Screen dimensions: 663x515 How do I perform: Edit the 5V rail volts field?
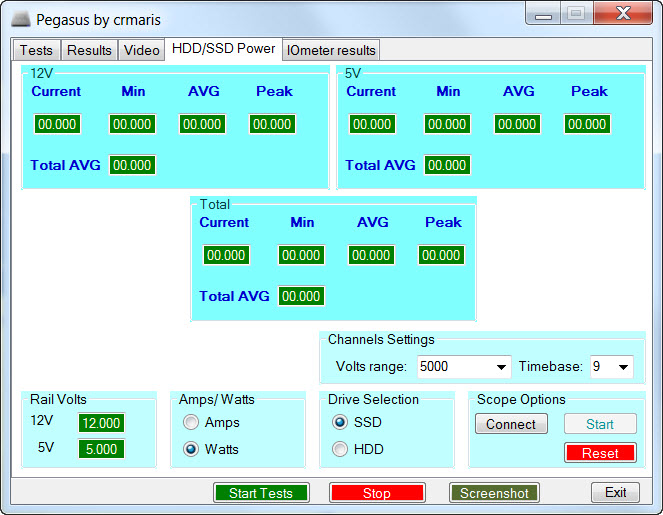point(101,449)
